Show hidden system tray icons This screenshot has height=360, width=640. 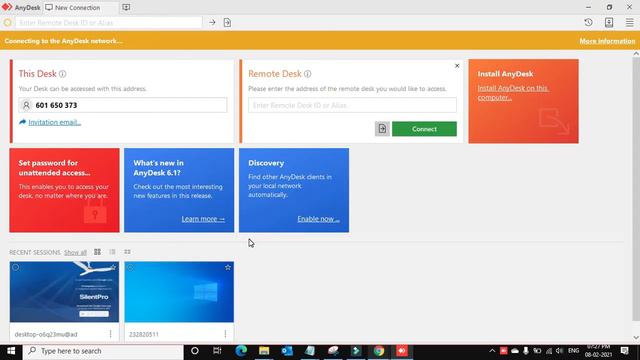(x=492, y=351)
